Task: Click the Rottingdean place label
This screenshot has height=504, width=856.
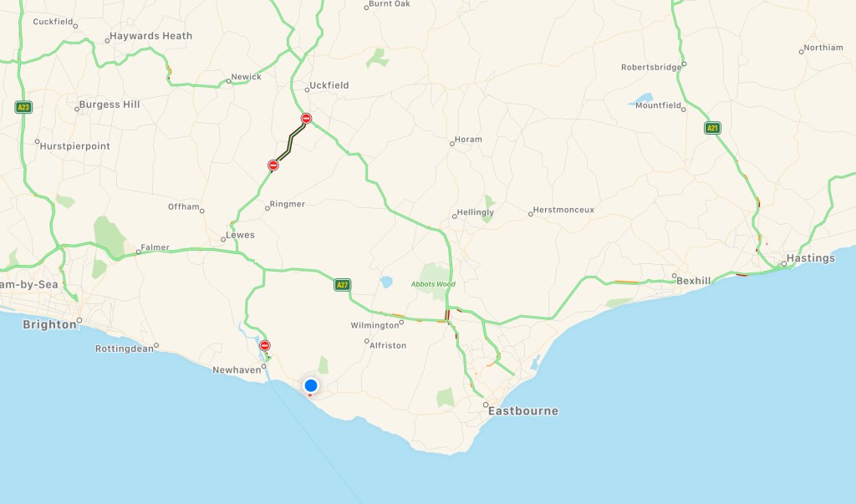Action: (125, 349)
